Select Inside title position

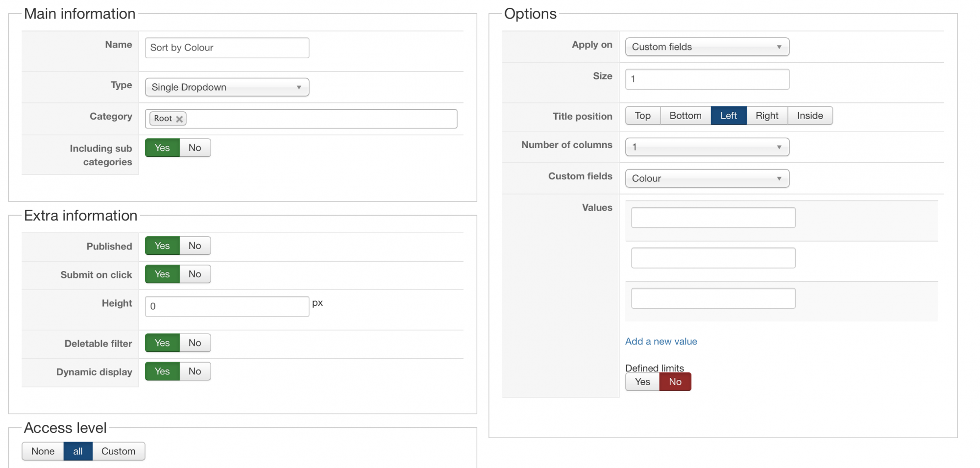pos(810,116)
